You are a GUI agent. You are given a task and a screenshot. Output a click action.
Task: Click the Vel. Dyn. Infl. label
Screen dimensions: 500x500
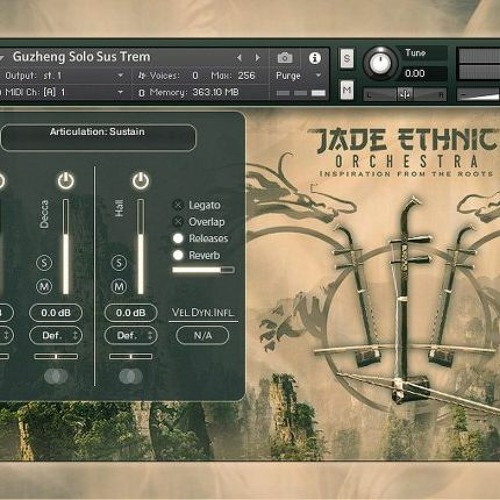[x=203, y=313]
